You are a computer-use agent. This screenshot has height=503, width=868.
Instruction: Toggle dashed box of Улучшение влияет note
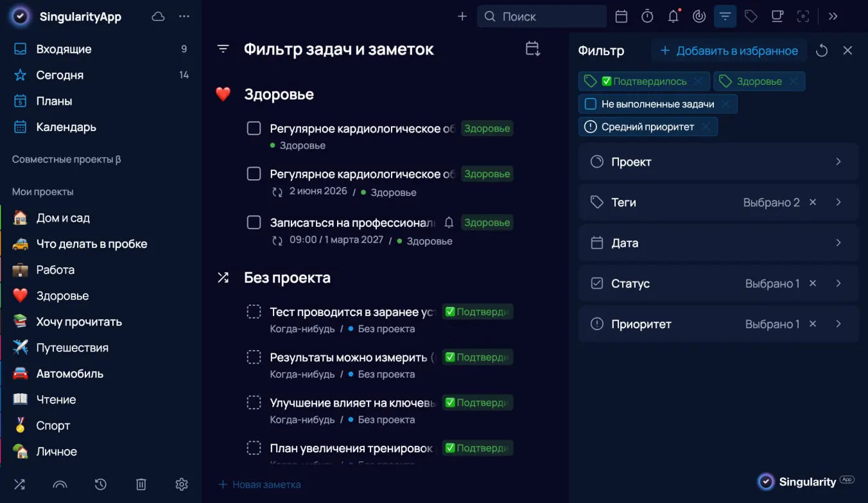click(x=254, y=403)
